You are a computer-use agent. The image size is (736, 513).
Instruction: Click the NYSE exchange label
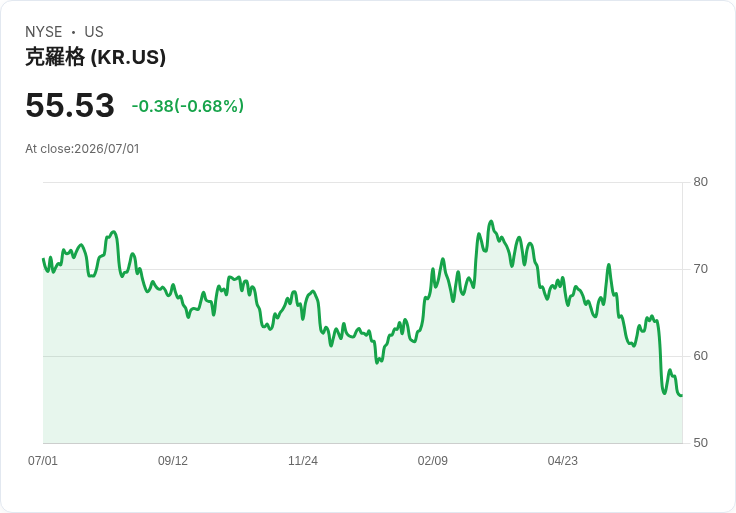tap(44, 32)
